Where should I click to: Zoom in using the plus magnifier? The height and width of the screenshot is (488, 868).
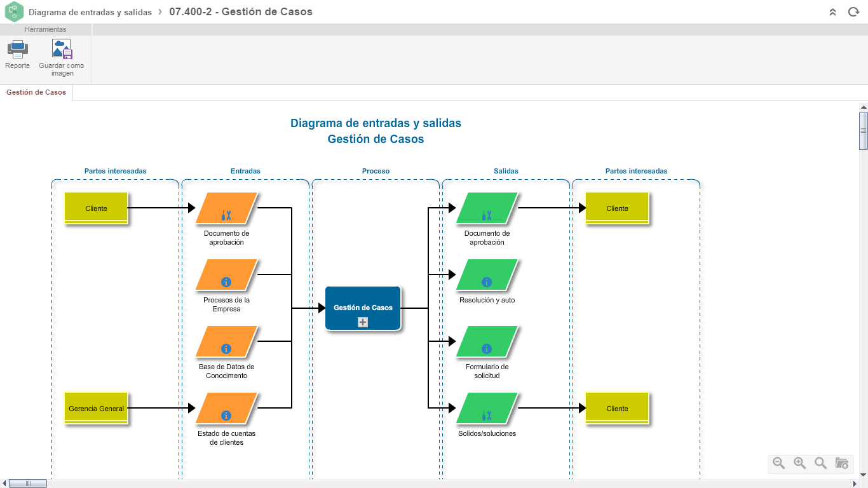pyautogui.click(x=800, y=463)
